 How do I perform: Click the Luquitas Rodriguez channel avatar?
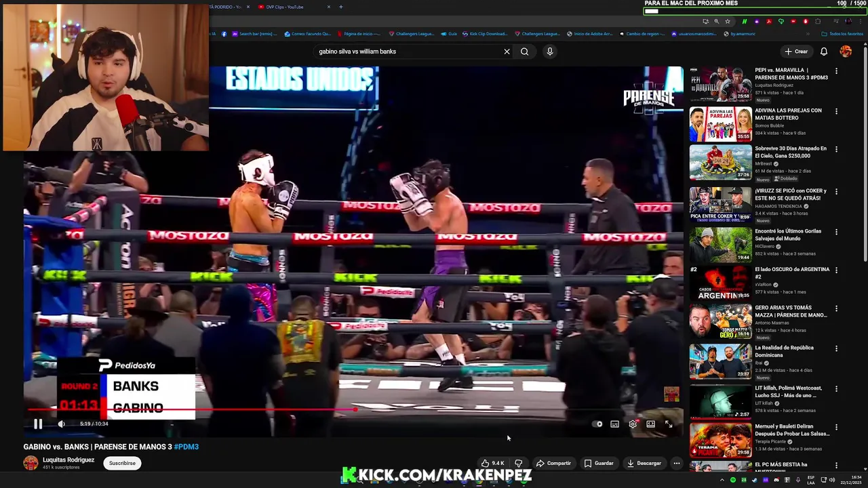coord(31,464)
